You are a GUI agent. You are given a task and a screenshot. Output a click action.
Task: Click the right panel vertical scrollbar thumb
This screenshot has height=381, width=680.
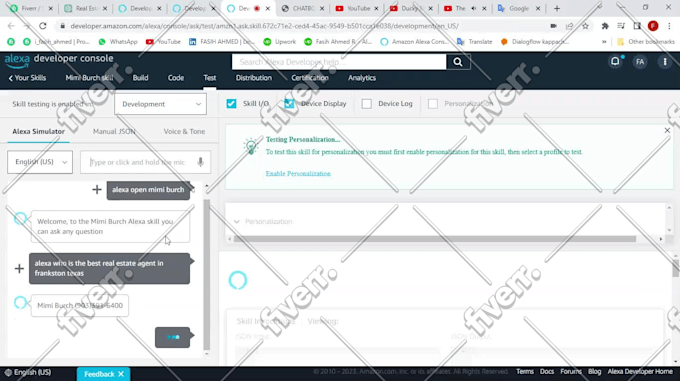(x=675, y=267)
